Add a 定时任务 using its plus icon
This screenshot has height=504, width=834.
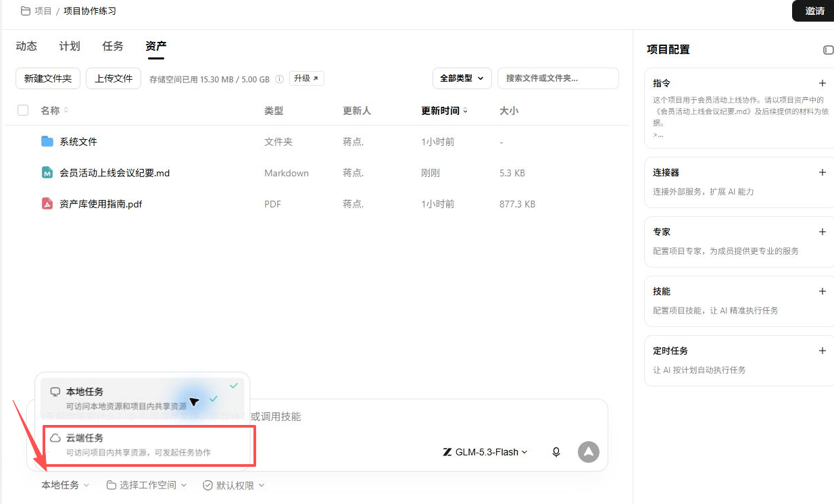(x=823, y=351)
